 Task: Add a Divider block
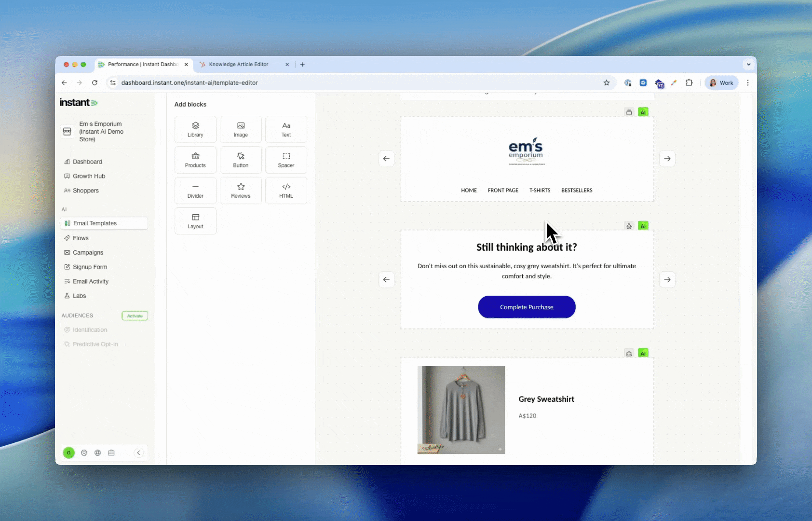[195, 190]
